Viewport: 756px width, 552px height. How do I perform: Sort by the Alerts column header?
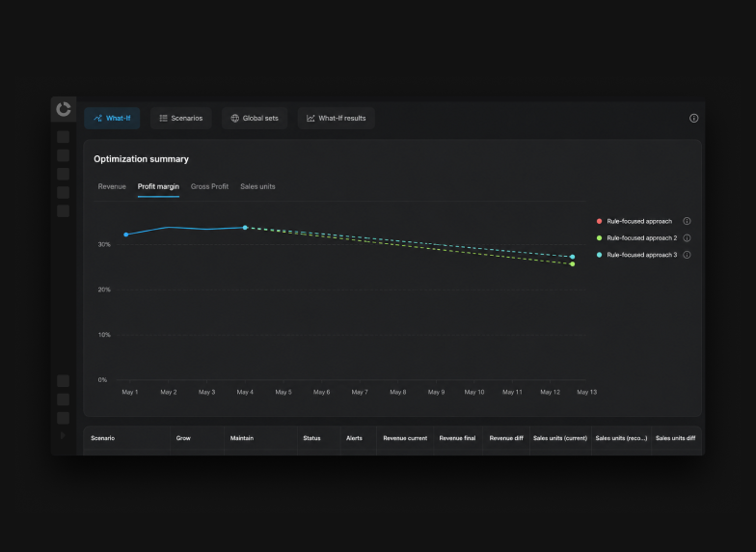click(x=354, y=438)
